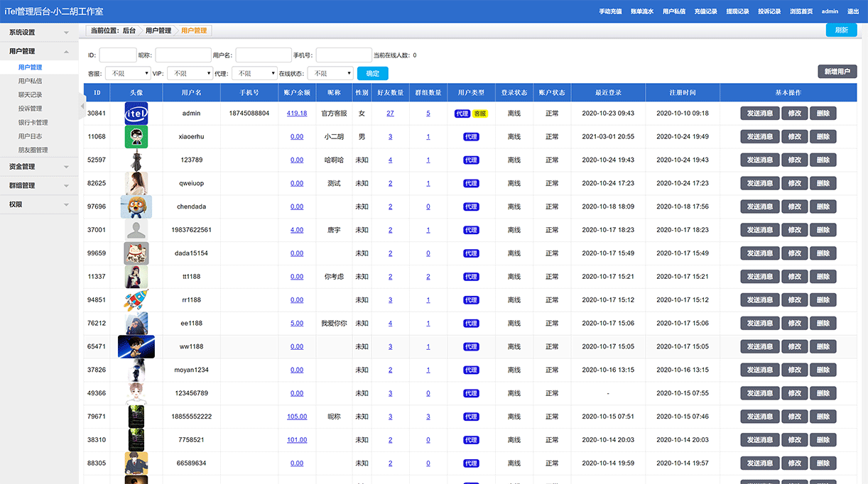Open the 在线状态 filter dropdown
The image size is (868, 484).
(330, 73)
